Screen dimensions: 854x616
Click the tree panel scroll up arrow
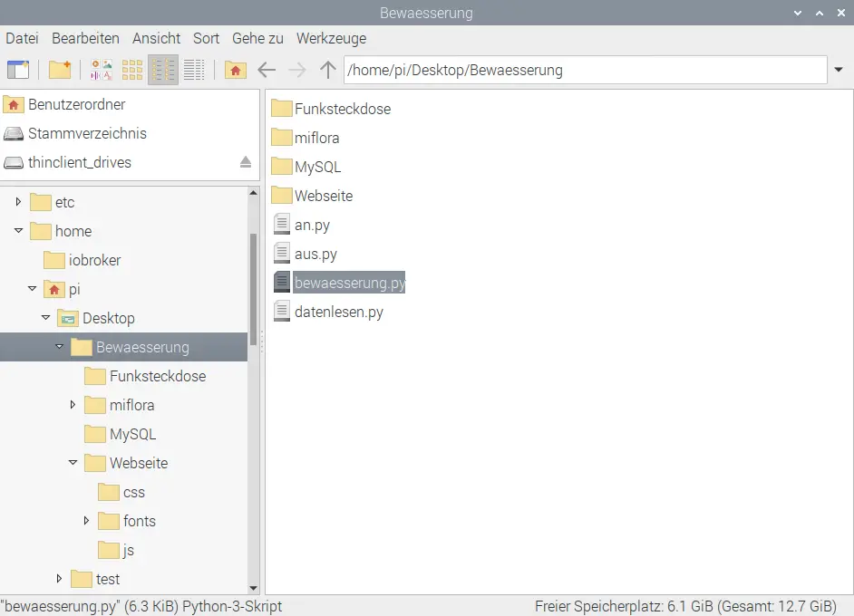253,193
